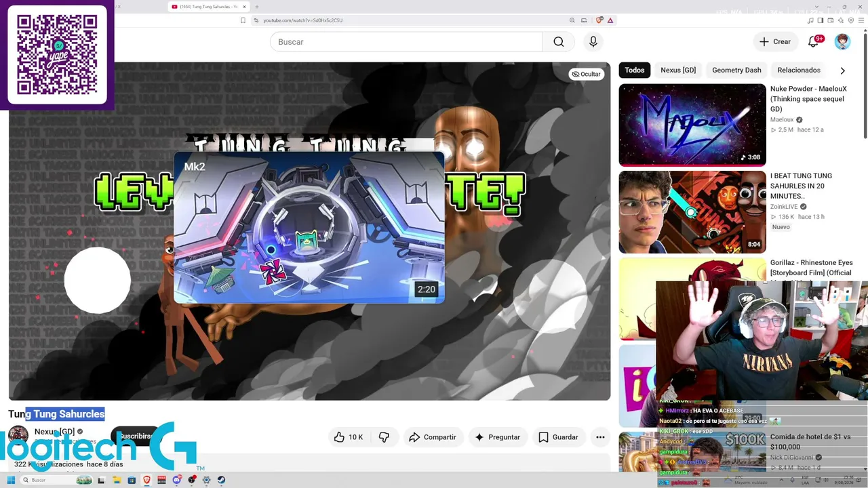Open OBS Studio from taskbar
Viewport: 868px width, 488px height.
click(192, 480)
